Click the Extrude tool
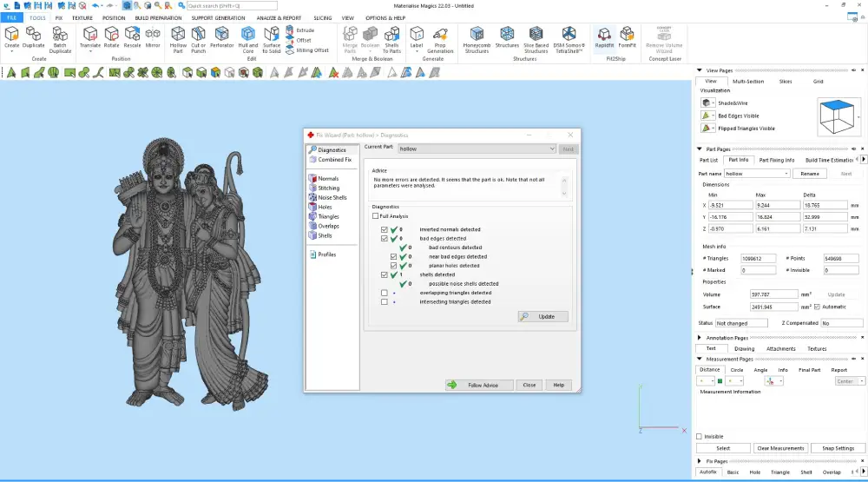Viewport: 868px width, 482px height. point(300,30)
